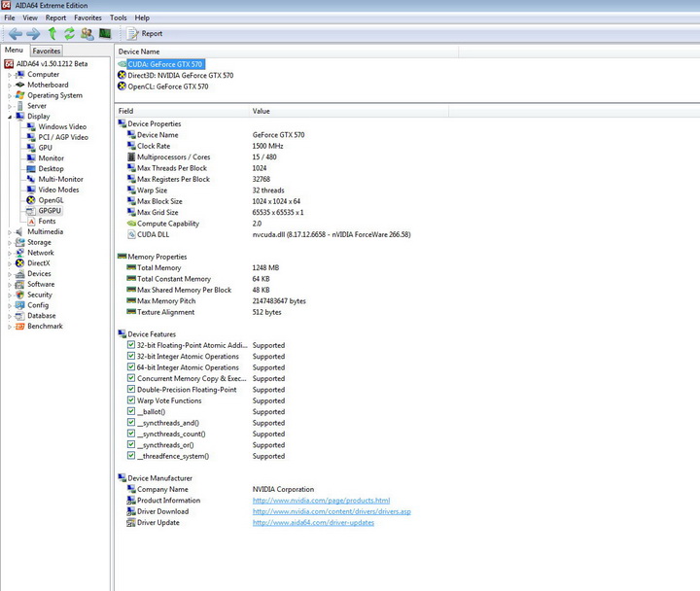The image size is (700, 591).
Task: Select the Fonts item icon
Action: click(x=31, y=222)
